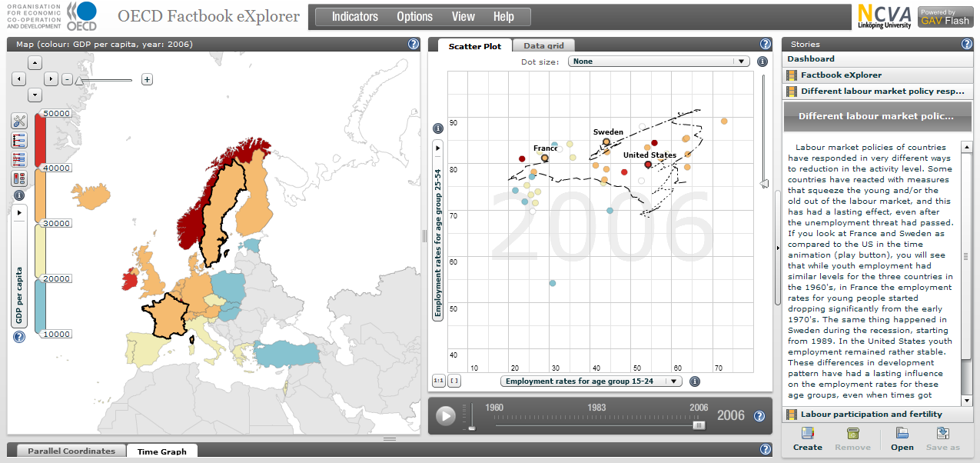Open help icon in the Scatter Plot header
980x463 pixels.
[x=765, y=44]
